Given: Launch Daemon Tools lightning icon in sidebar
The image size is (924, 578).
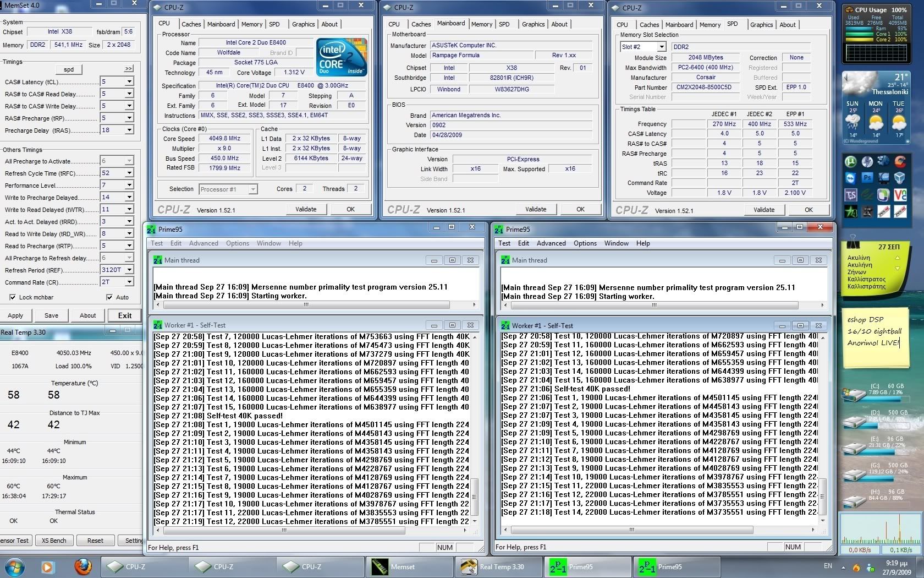Looking at the screenshot, I should (x=867, y=161).
